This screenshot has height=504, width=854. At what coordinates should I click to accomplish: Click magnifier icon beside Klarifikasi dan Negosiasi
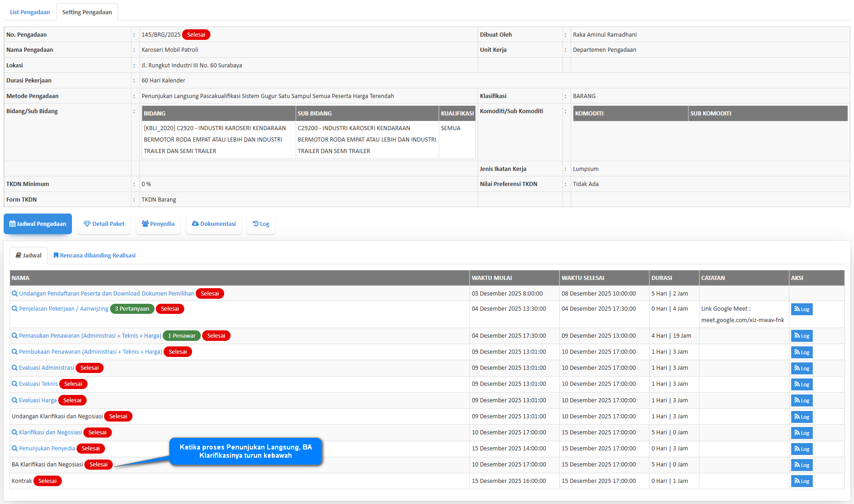click(15, 433)
